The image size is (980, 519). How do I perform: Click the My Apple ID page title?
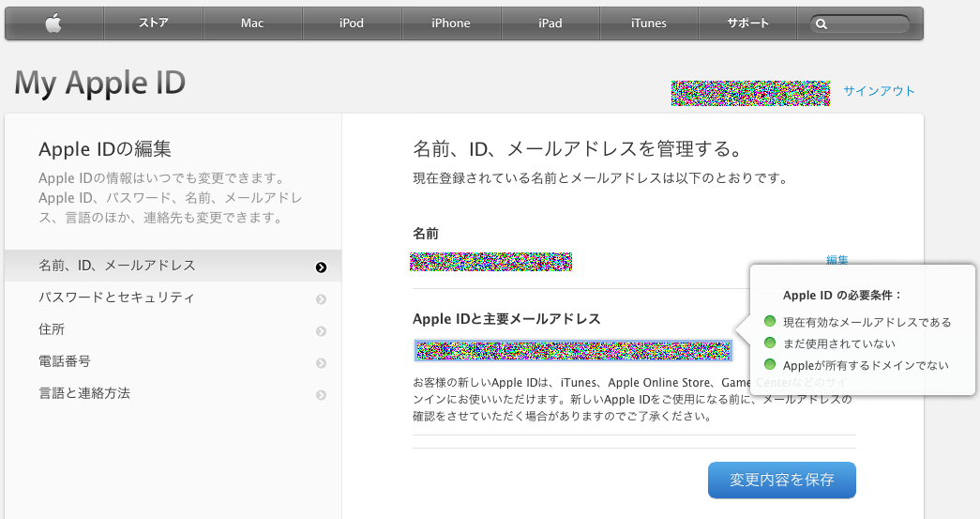pyautogui.click(x=100, y=84)
